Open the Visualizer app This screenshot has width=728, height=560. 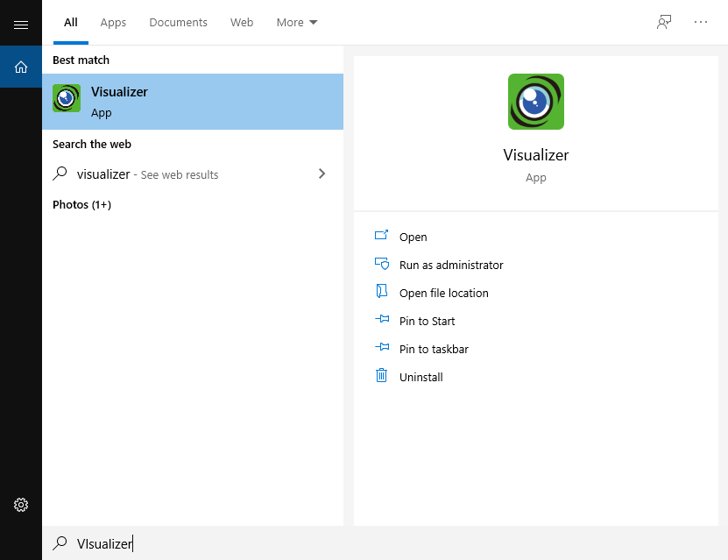[413, 237]
